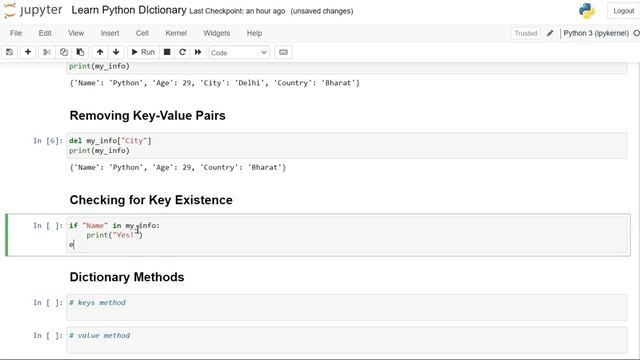Open the Insert menu
Viewport: 640px width, 360px height.
[x=110, y=33]
